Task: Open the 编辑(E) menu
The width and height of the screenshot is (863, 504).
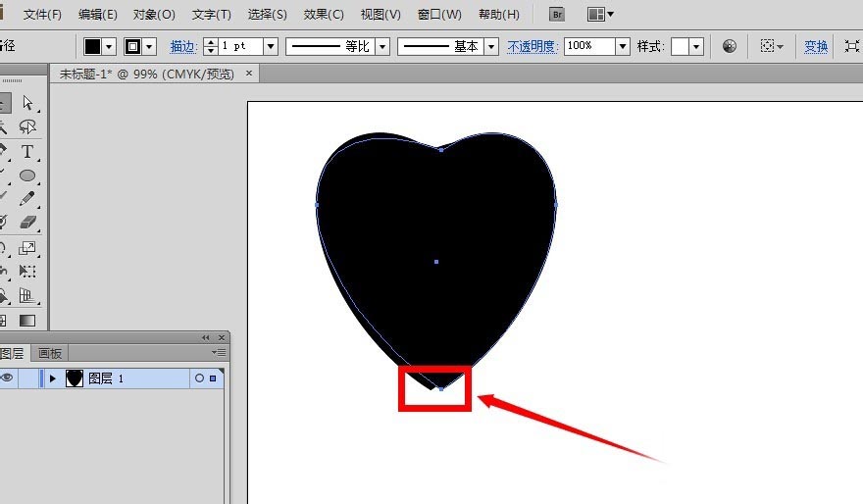Action: pos(98,15)
